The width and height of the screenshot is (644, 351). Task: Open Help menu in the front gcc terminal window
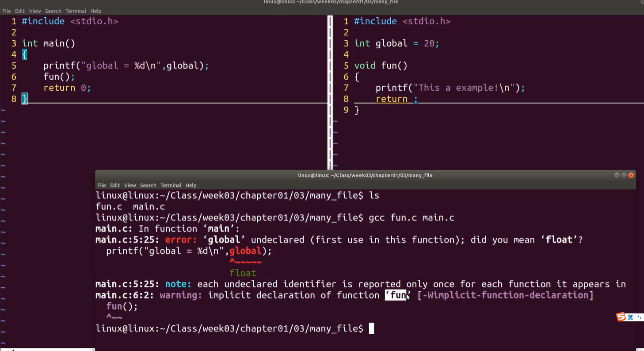tap(191, 185)
